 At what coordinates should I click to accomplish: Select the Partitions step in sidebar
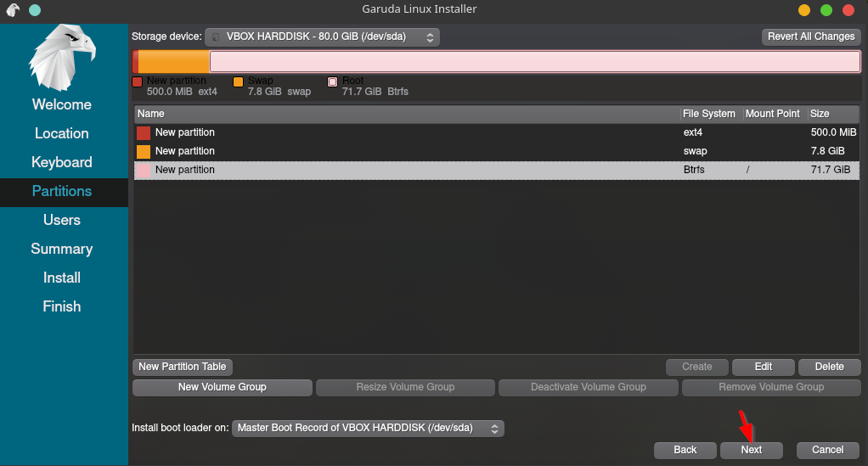tap(62, 192)
